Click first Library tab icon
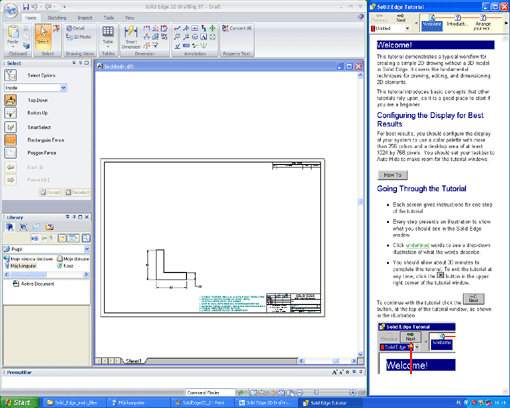 click(x=10, y=227)
